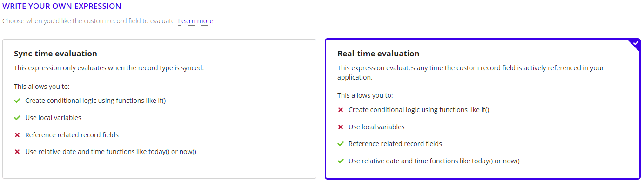Open the Learn more link
Image resolution: width=644 pixels, height=181 pixels.
(x=195, y=21)
